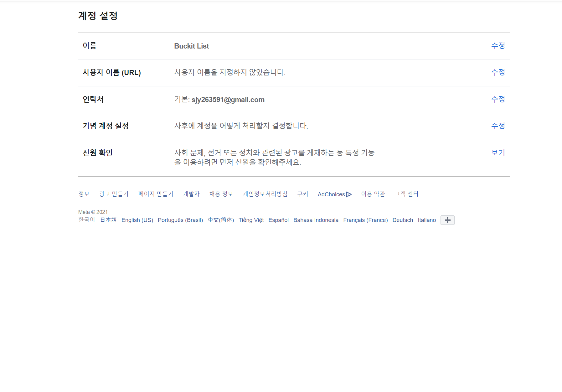Open 고객 센터 footer link

(x=406, y=194)
